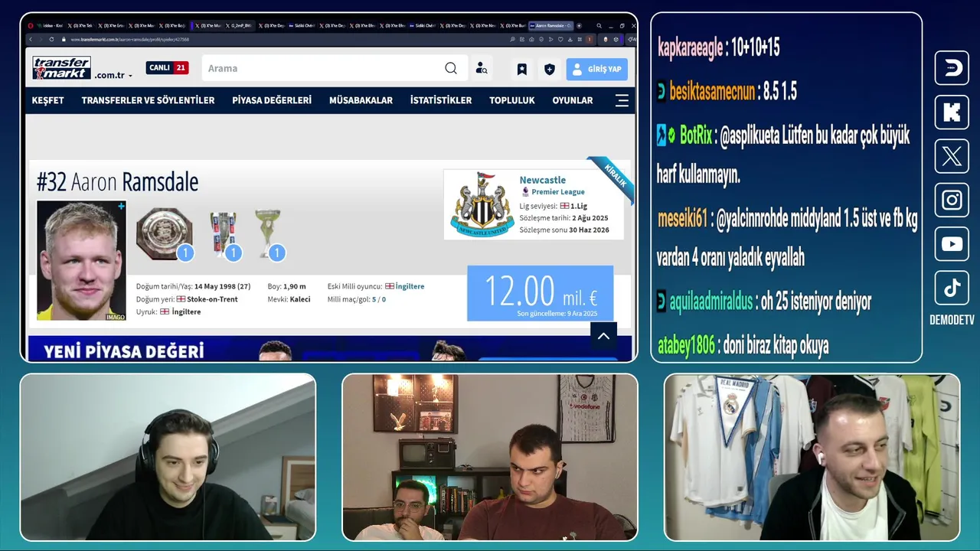The image size is (980, 551).
Task: Open the Premier League link
Action: tap(558, 192)
